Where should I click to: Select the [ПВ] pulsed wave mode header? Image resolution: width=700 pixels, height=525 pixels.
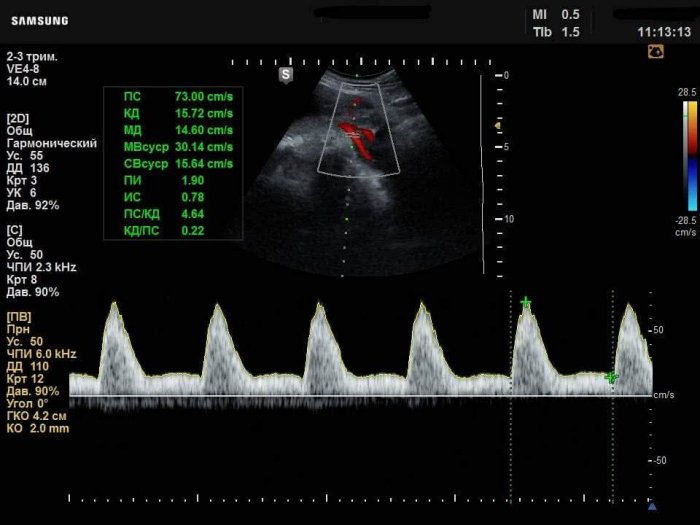tap(19, 317)
